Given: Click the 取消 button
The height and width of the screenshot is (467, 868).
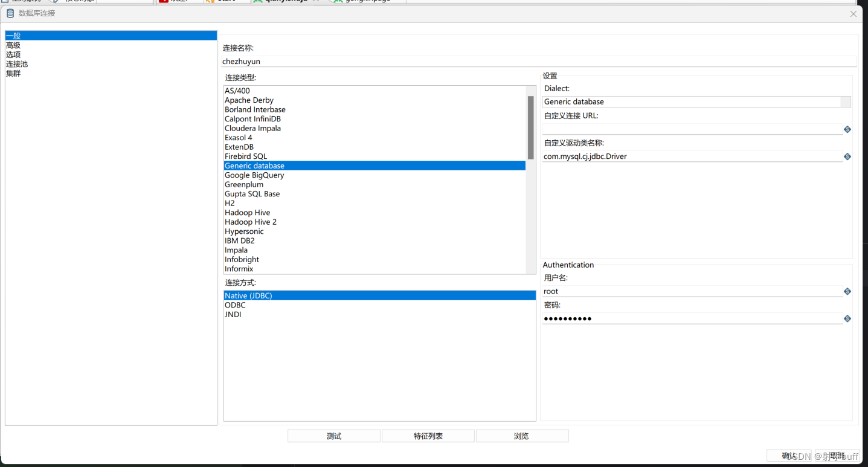Looking at the screenshot, I should 837,456.
